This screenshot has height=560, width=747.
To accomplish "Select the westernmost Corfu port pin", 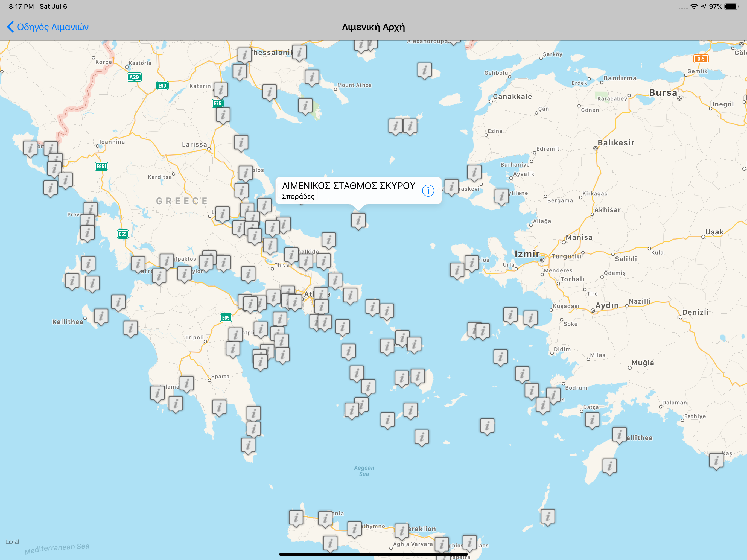I will click(x=30, y=149).
